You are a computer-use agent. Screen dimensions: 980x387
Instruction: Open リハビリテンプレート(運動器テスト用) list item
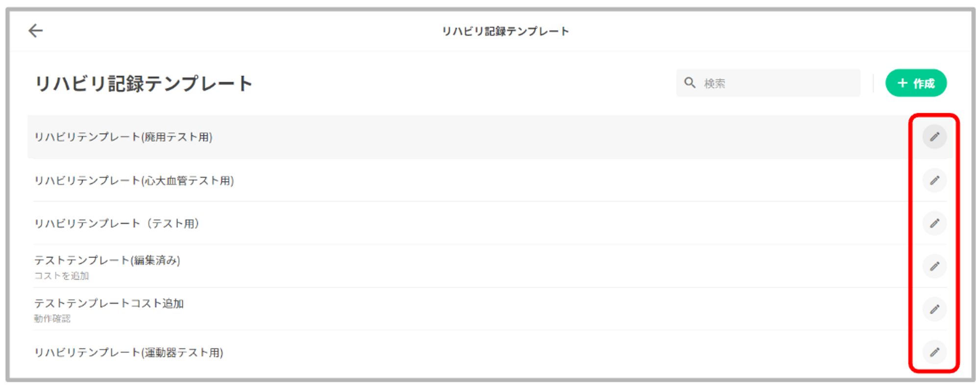coord(129,353)
